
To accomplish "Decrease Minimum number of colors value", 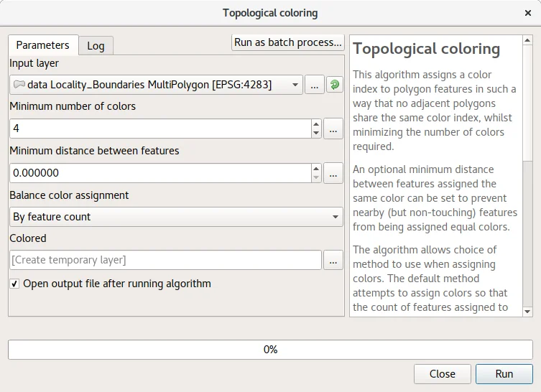I will (316, 133).
